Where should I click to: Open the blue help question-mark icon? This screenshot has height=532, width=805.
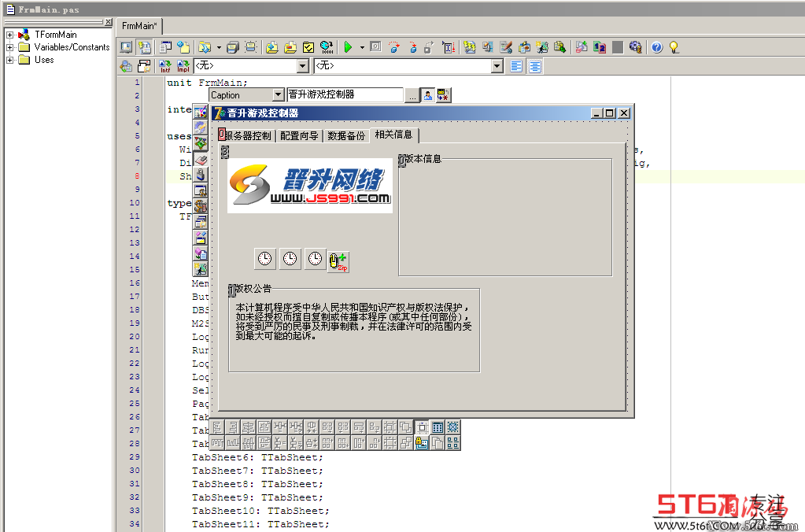point(656,47)
